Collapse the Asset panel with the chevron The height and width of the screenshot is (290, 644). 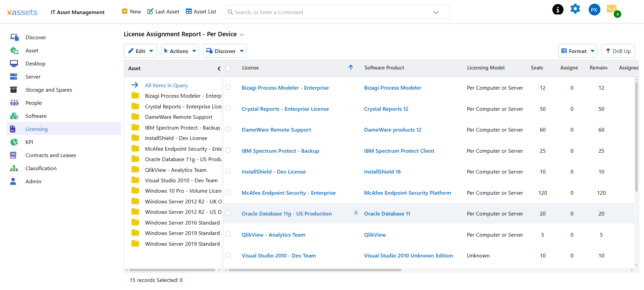tap(219, 68)
